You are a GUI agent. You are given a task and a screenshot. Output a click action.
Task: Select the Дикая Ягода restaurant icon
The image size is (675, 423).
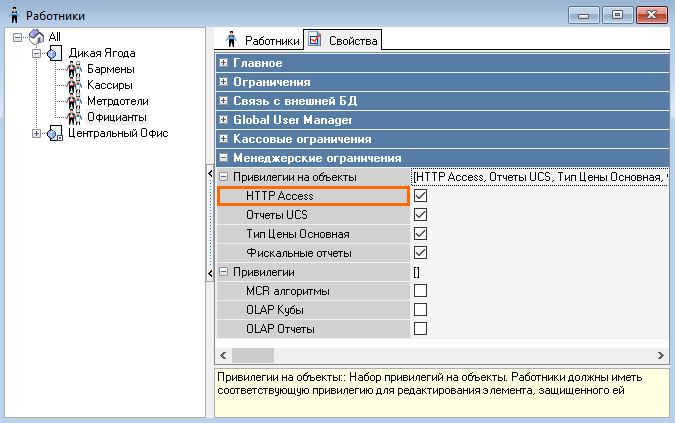point(55,53)
